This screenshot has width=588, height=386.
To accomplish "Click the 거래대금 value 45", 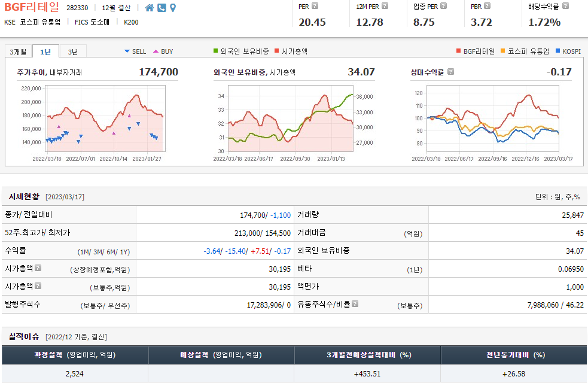I will [x=580, y=233].
